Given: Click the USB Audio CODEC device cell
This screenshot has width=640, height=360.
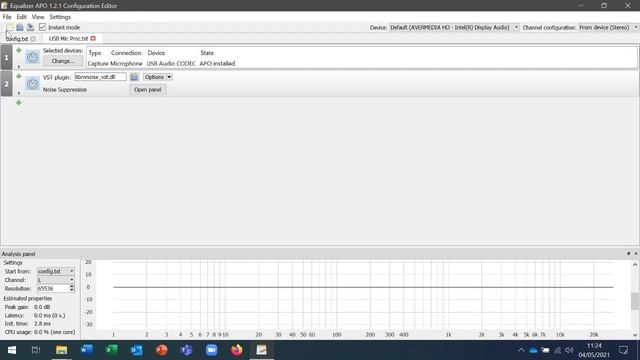Looking at the screenshot, I should point(171,63).
